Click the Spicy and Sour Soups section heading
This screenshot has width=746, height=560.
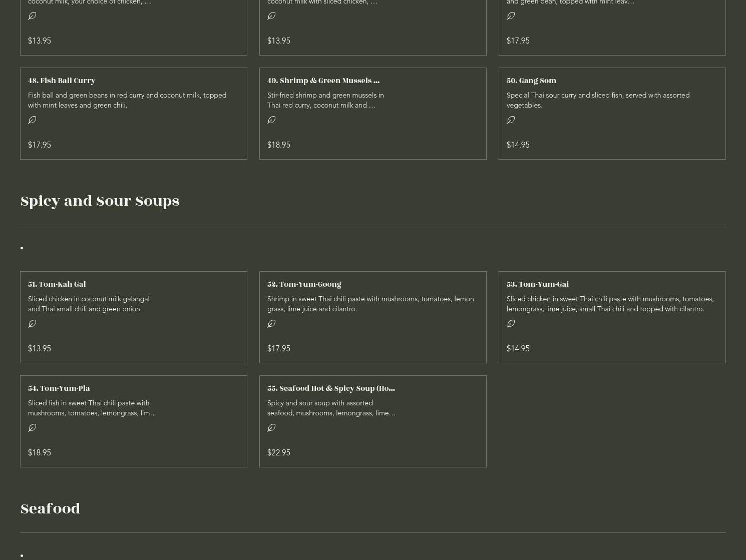click(x=100, y=201)
